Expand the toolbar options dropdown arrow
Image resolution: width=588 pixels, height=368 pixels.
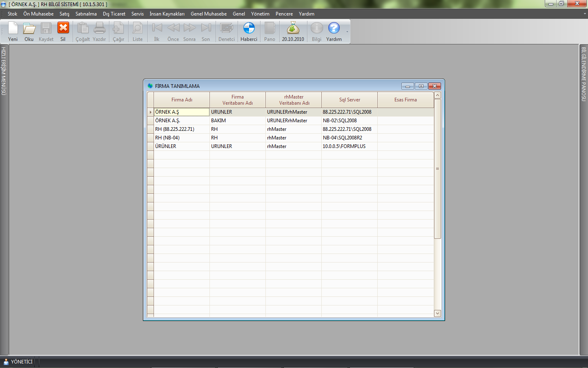click(x=347, y=32)
